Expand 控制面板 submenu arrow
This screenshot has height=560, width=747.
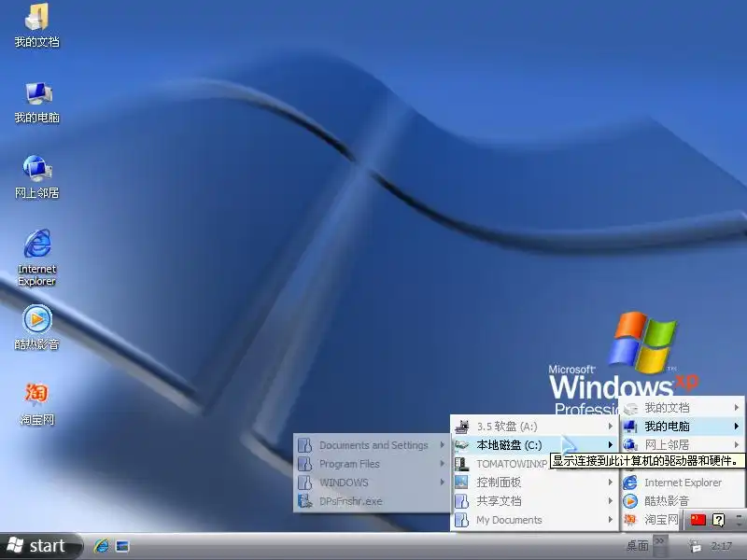[611, 483]
